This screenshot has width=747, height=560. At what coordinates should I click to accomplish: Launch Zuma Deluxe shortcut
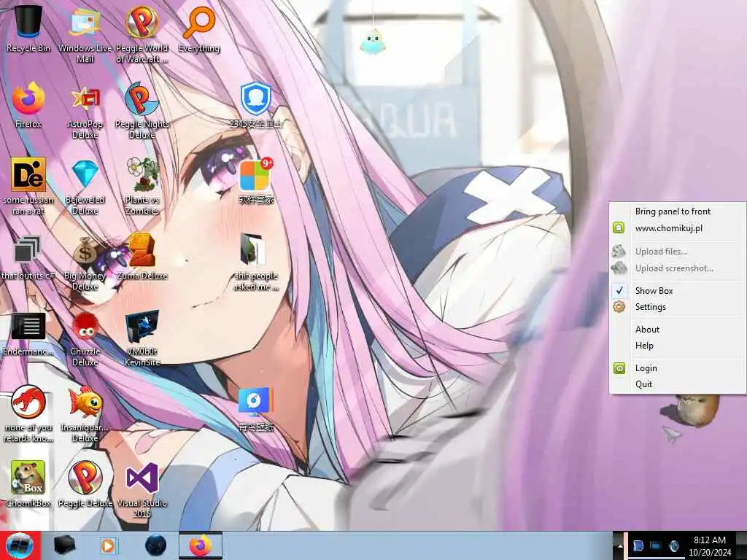(142, 257)
